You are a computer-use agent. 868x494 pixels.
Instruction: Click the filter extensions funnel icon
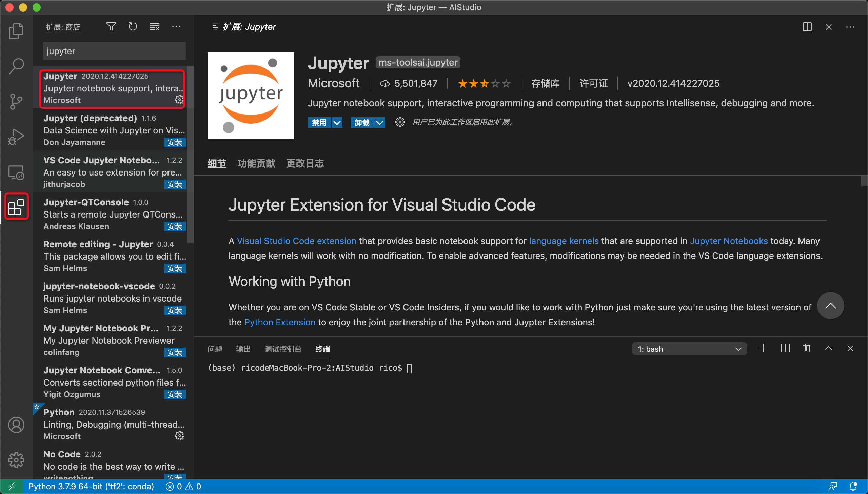[111, 26]
